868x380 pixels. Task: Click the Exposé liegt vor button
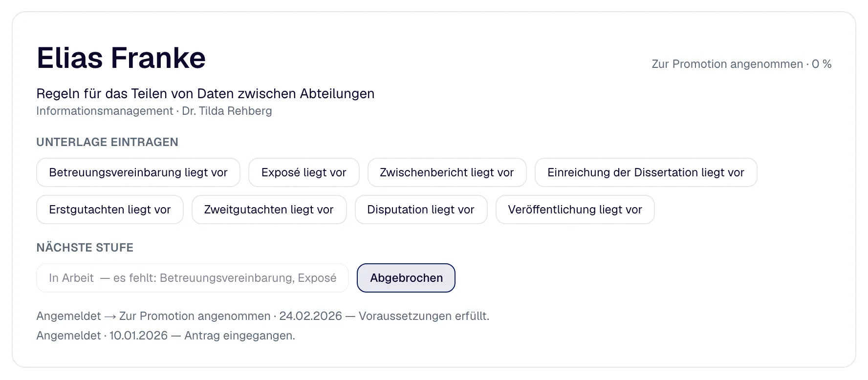pyautogui.click(x=304, y=172)
